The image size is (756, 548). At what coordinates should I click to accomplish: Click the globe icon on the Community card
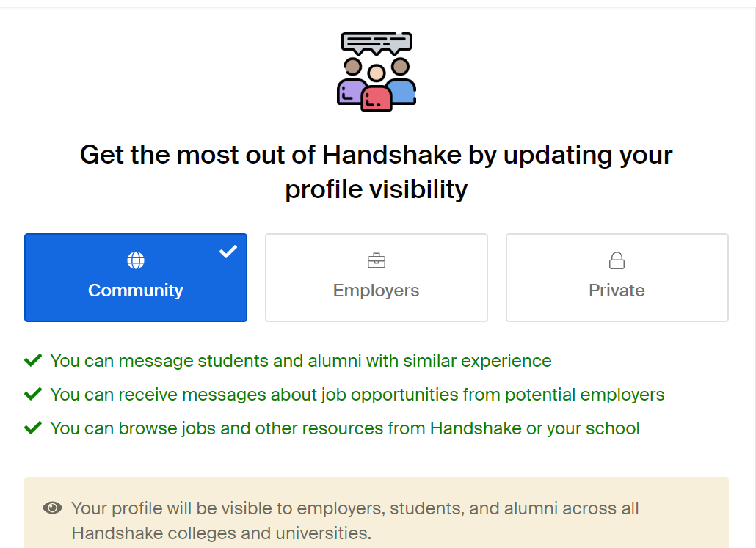point(136,259)
